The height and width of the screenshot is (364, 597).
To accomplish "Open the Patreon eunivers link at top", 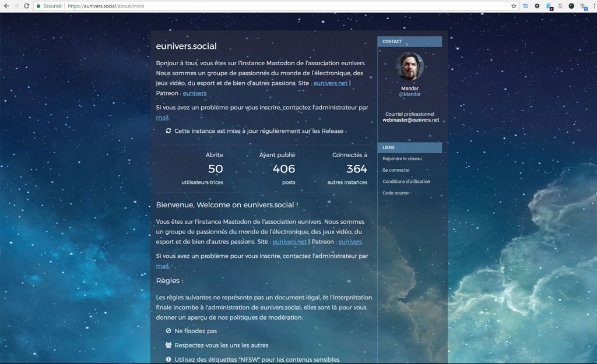I will pos(195,93).
